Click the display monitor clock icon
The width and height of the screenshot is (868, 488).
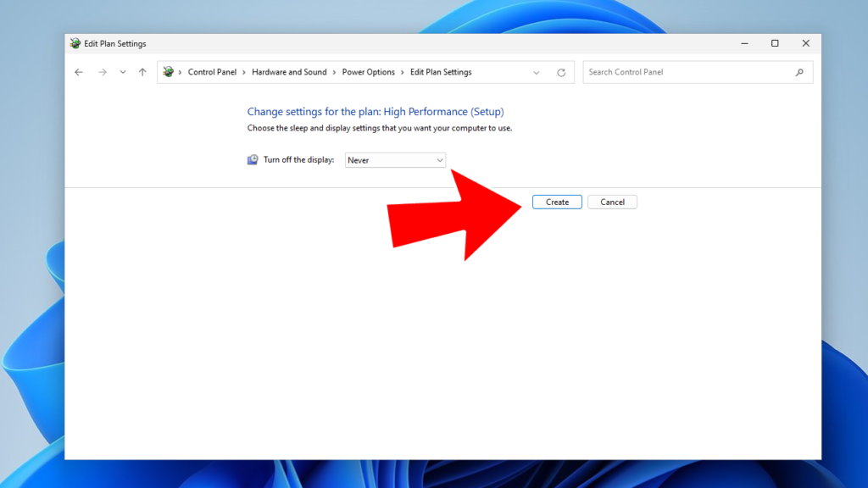253,159
